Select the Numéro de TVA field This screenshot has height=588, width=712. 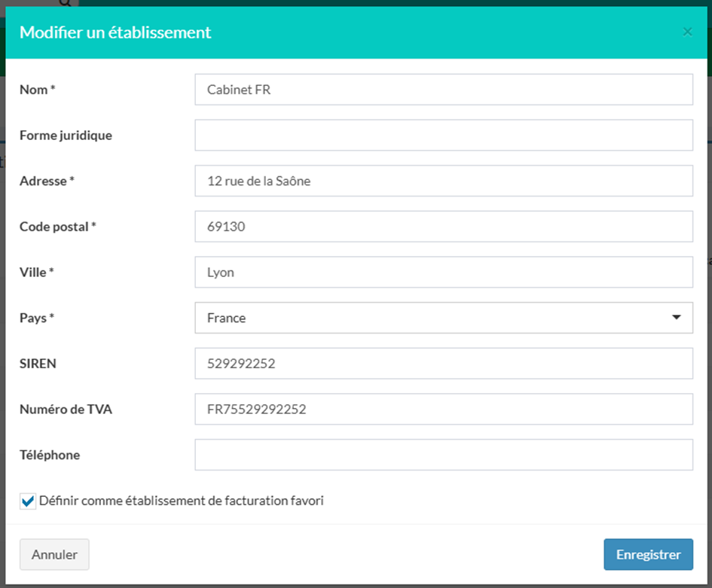pos(443,410)
